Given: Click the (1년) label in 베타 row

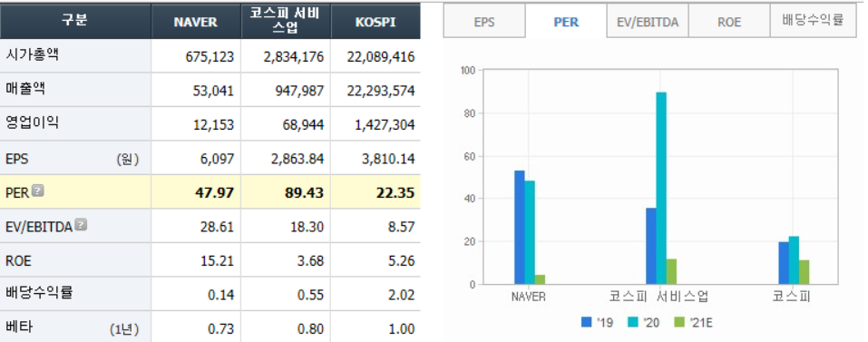Looking at the screenshot, I should (124, 330).
